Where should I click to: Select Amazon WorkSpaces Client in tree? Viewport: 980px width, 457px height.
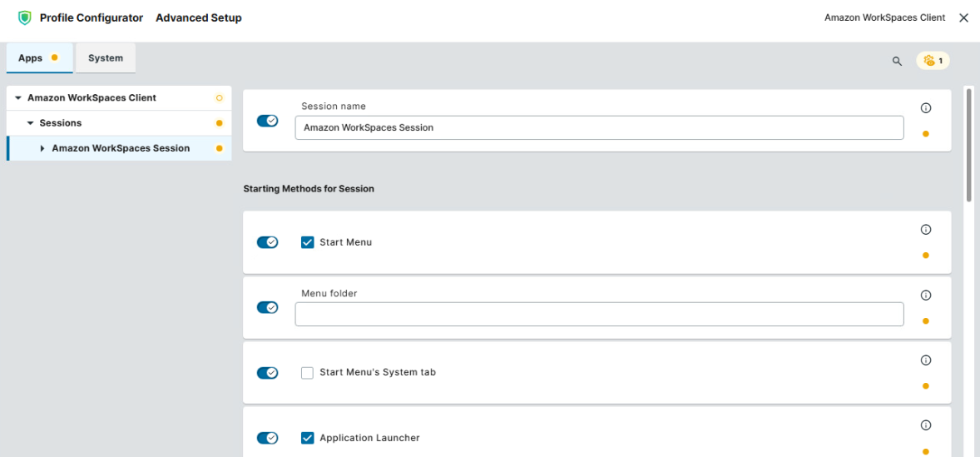(119, 98)
